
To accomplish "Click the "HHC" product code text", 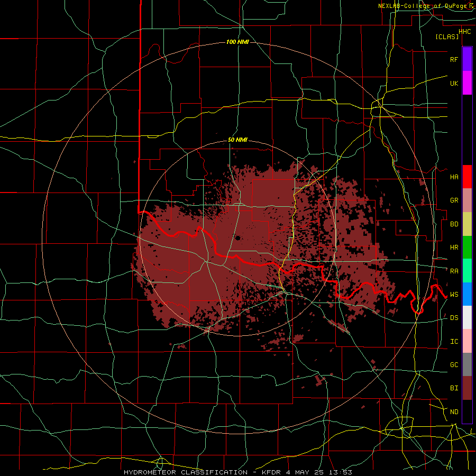I will pos(464,32).
